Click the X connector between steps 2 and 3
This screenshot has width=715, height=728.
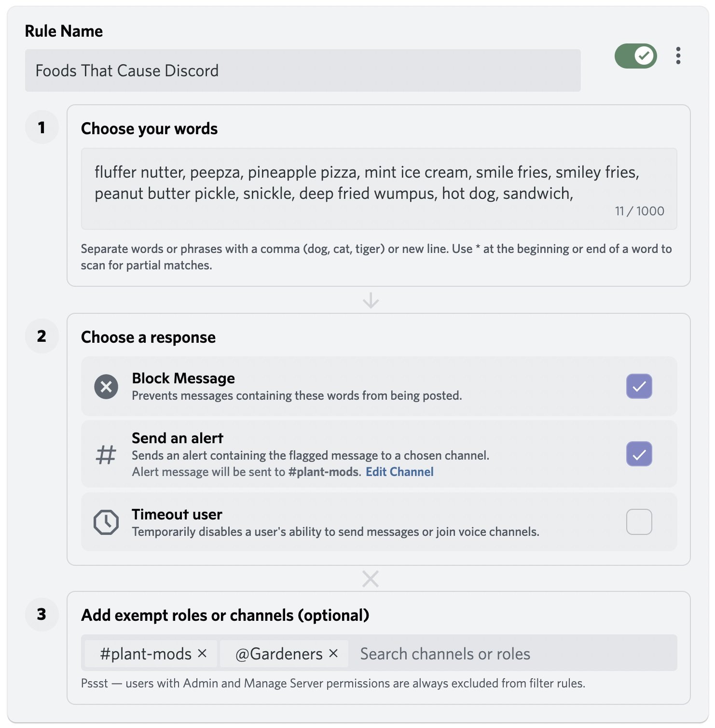click(x=371, y=578)
